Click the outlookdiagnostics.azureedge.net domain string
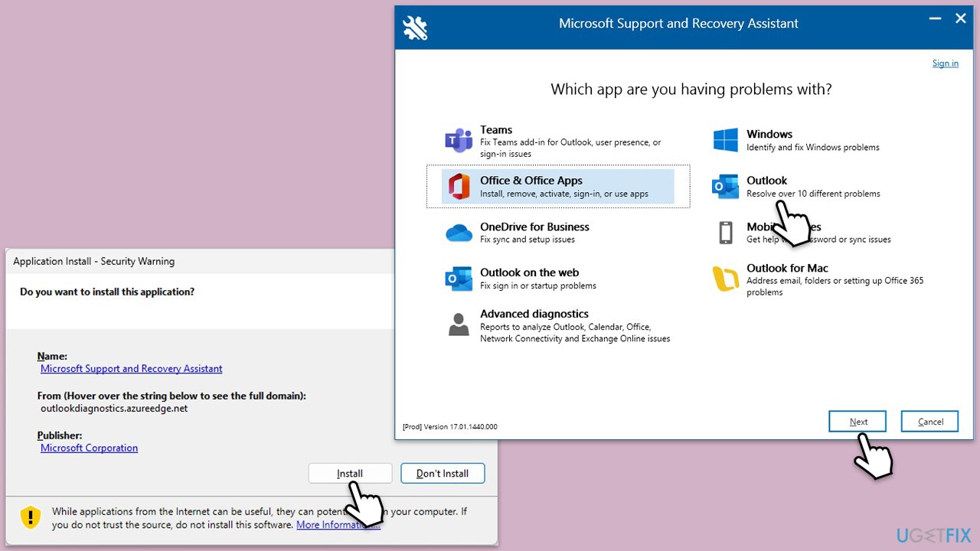980x551 pixels. [x=114, y=409]
